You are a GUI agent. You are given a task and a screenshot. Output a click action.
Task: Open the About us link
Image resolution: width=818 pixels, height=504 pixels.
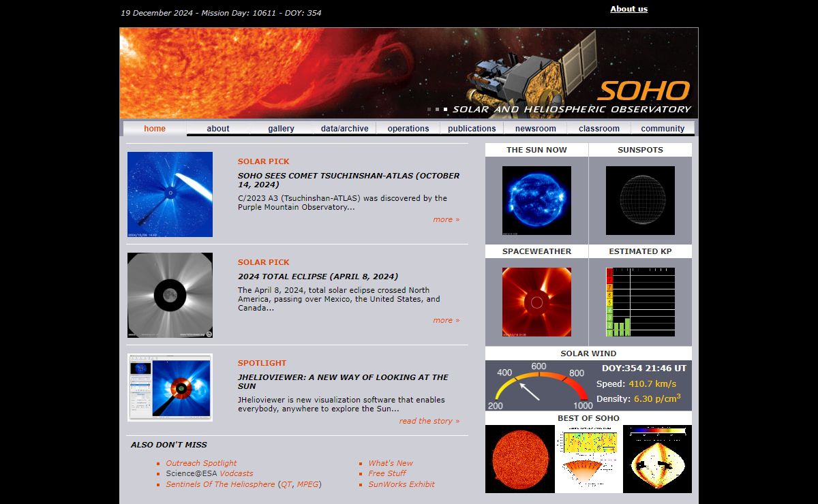628,9
